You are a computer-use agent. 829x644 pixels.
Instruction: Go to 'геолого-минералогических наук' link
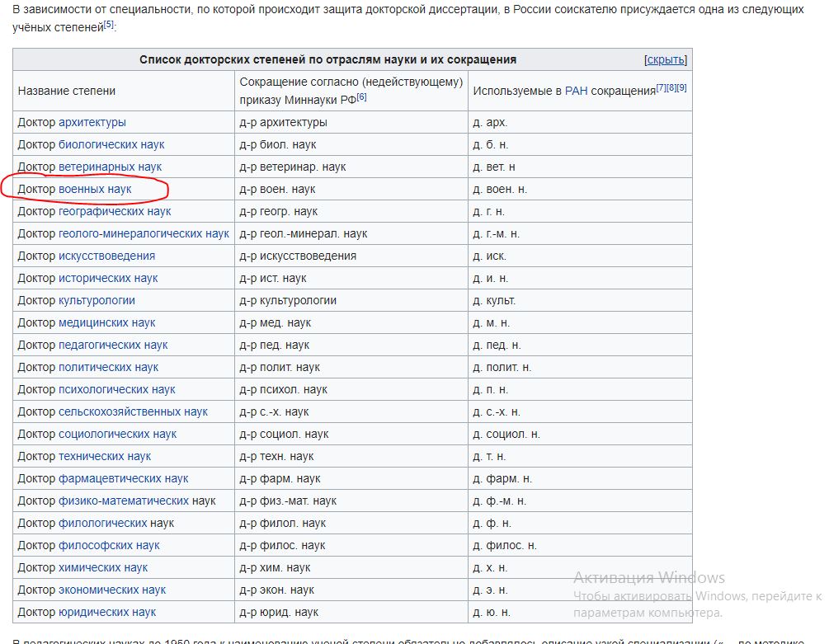pos(144,233)
